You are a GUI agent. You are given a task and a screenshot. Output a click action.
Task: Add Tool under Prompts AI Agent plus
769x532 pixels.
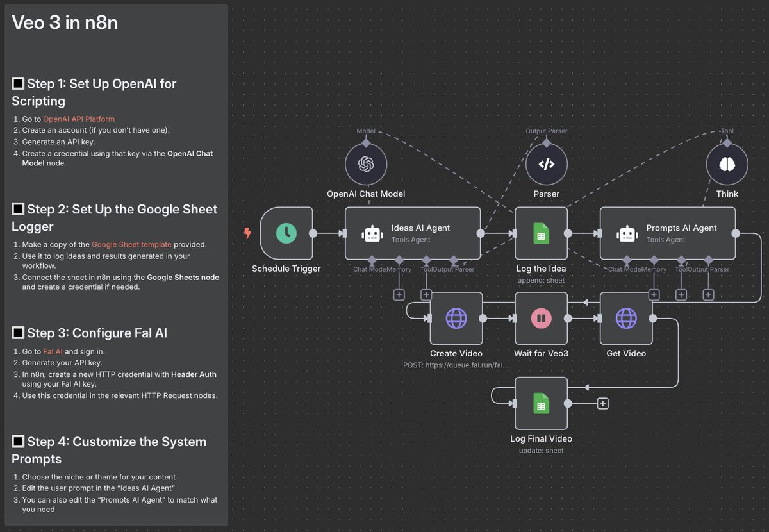[x=681, y=295]
